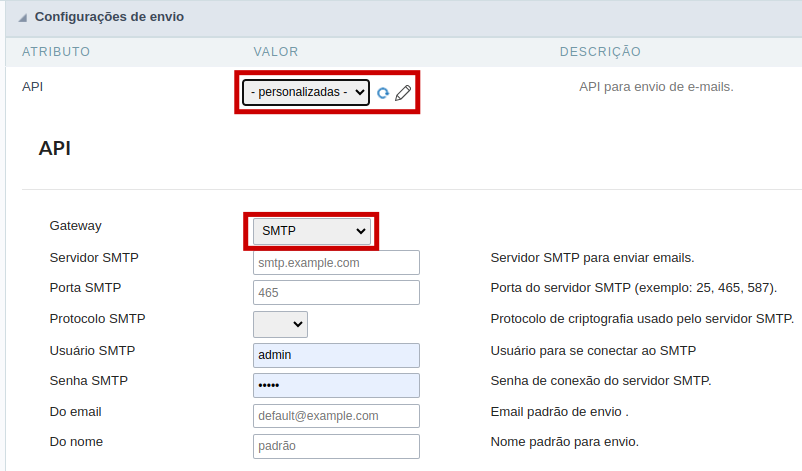802x471 pixels.
Task: Click the API attribute label in the table
Action: 32,87
